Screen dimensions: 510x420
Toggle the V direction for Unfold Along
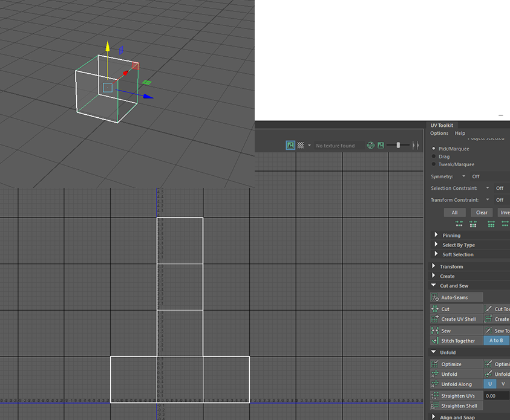pyautogui.click(x=503, y=384)
